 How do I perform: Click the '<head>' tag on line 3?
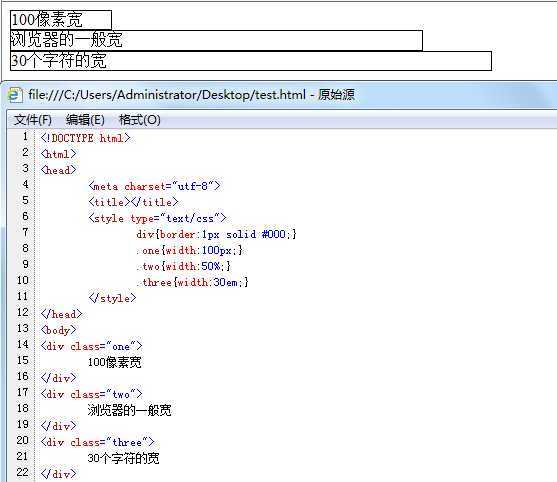[x=58, y=170]
